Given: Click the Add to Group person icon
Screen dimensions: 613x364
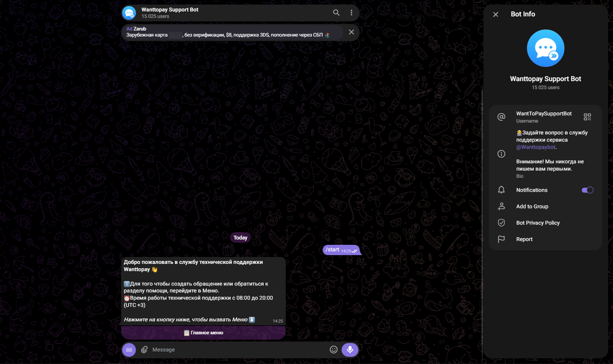Looking at the screenshot, I should pos(501,206).
